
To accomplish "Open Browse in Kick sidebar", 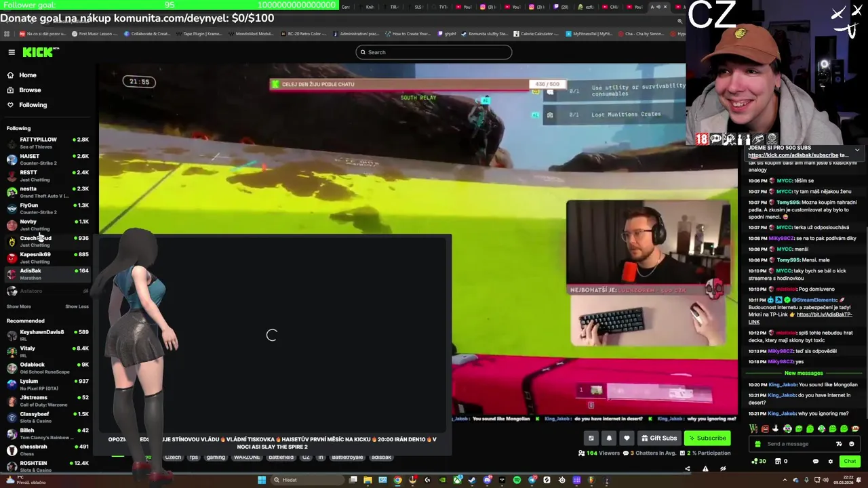I will (30, 90).
